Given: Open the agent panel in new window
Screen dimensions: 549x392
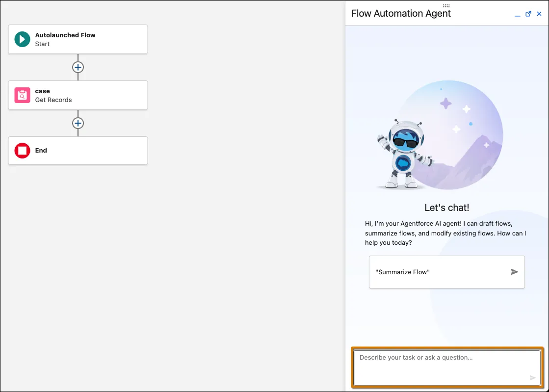Looking at the screenshot, I should point(527,14).
